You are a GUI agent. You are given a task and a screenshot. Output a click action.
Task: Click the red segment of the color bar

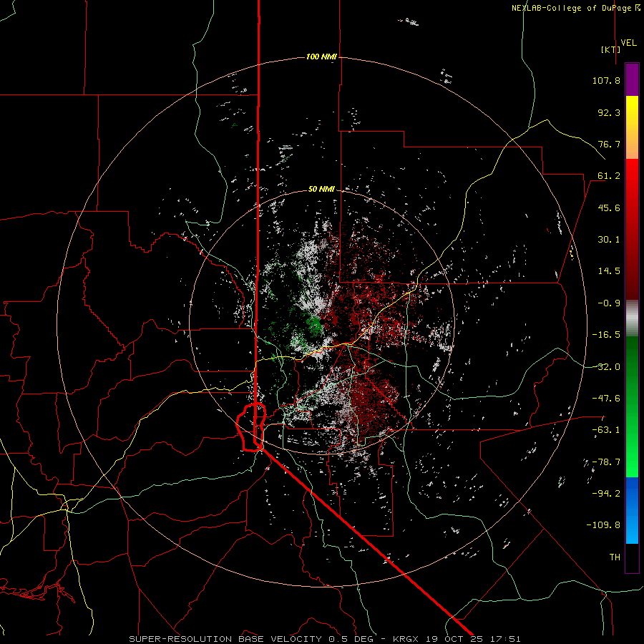tap(632, 229)
